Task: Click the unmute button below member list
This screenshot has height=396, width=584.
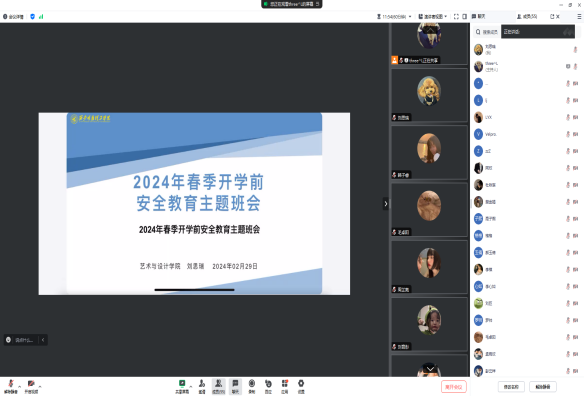Action: coord(543,387)
